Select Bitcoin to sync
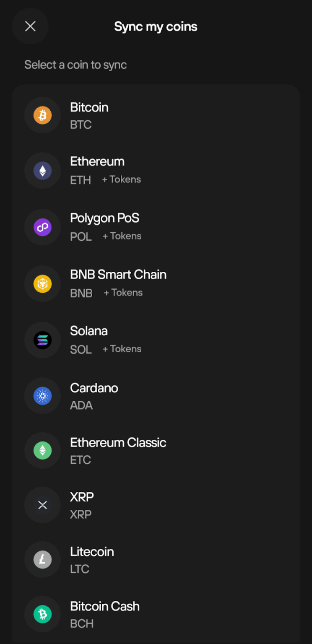 point(89,108)
